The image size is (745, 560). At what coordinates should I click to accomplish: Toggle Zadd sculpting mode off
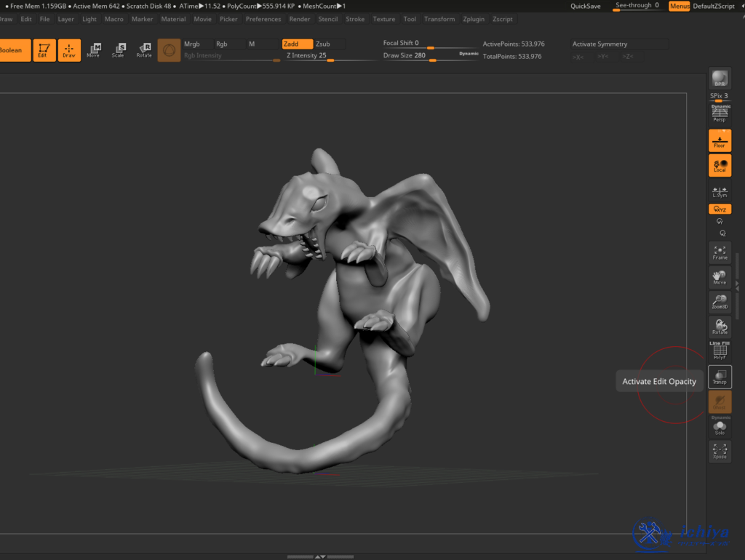tap(297, 44)
